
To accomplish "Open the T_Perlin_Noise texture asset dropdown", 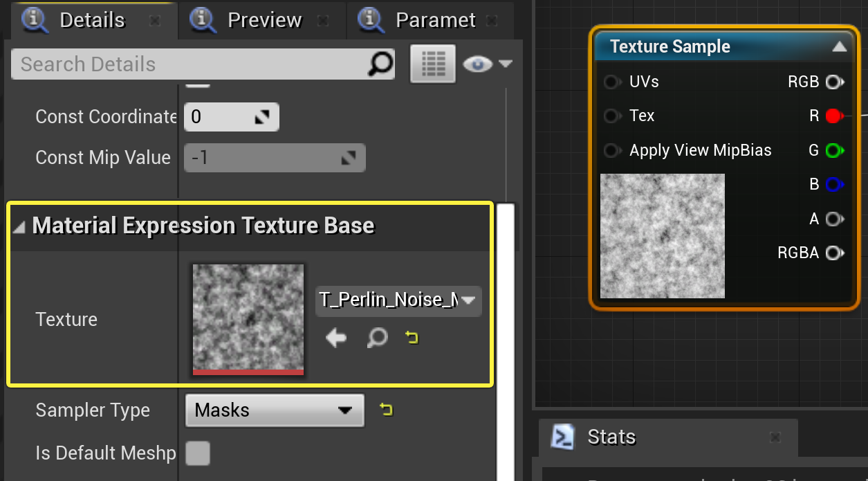I will (x=398, y=300).
